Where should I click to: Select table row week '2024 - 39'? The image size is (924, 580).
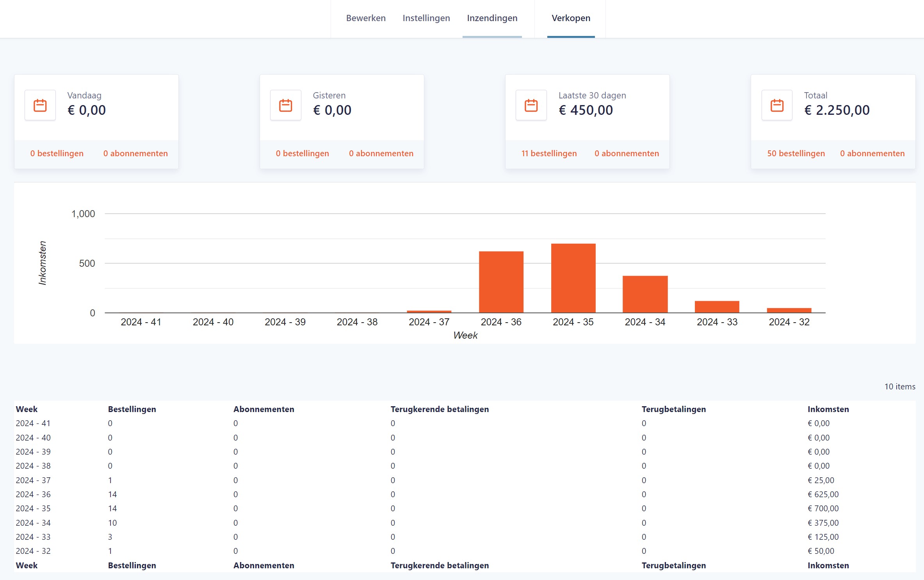pos(465,452)
